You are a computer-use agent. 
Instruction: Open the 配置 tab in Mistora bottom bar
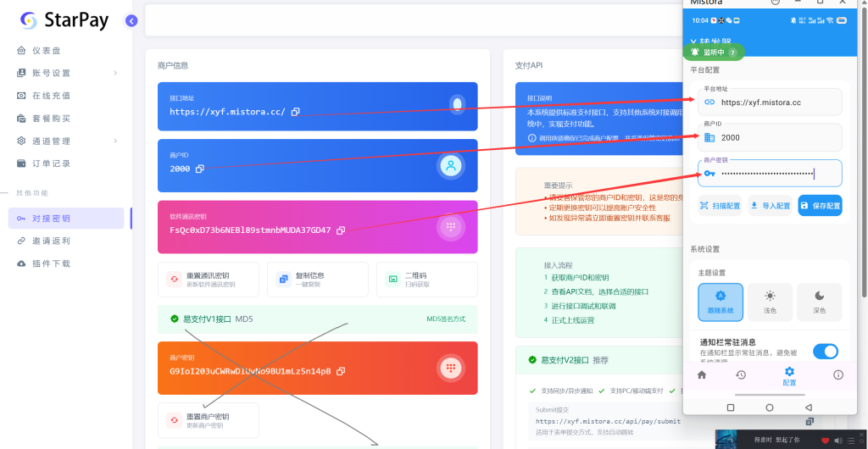point(789,376)
